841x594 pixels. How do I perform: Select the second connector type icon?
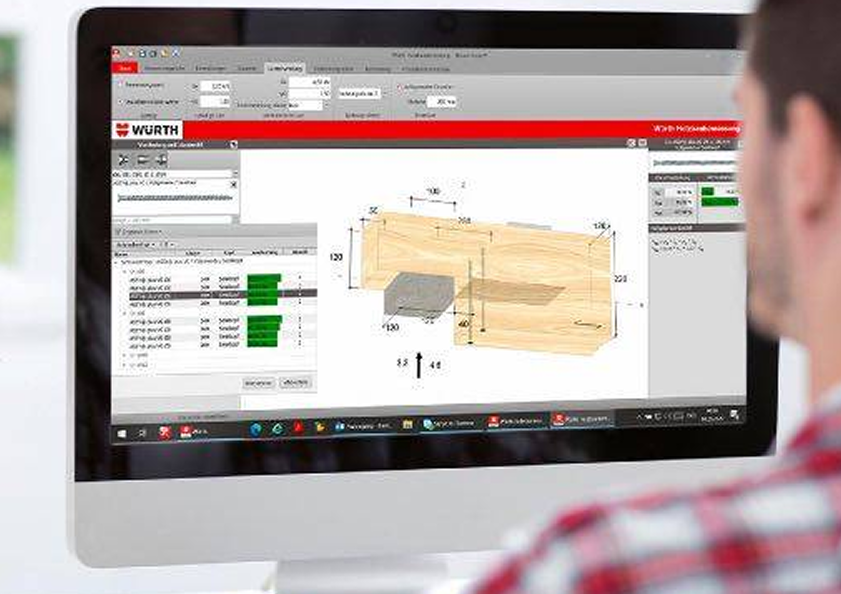point(142,160)
